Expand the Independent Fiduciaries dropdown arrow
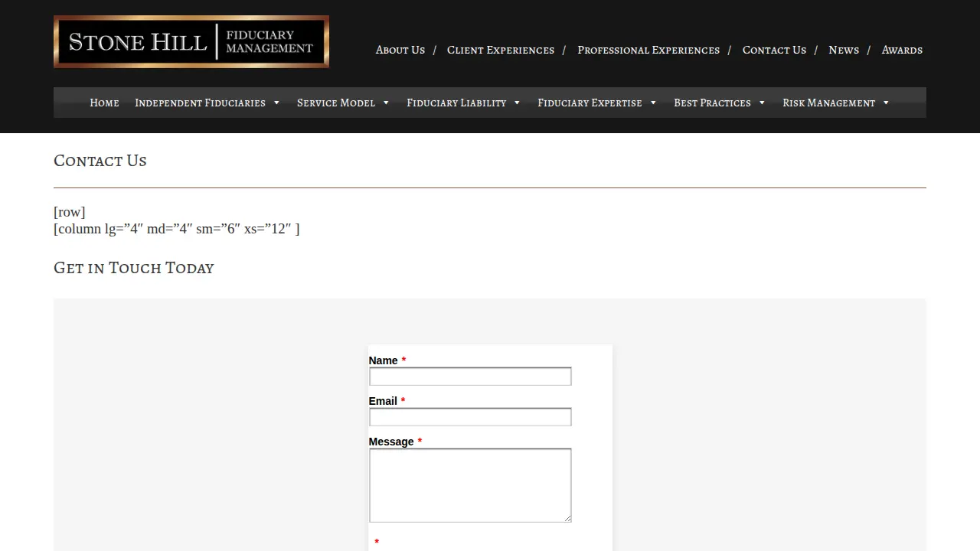The image size is (980, 551). click(276, 103)
